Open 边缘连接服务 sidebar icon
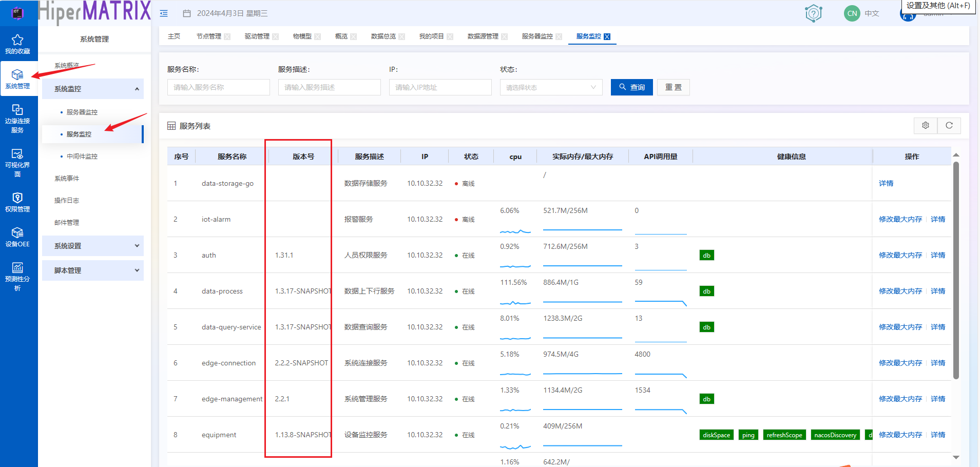Image resolution: width=980 pixels, height=467 pixels. coord(17,119)
